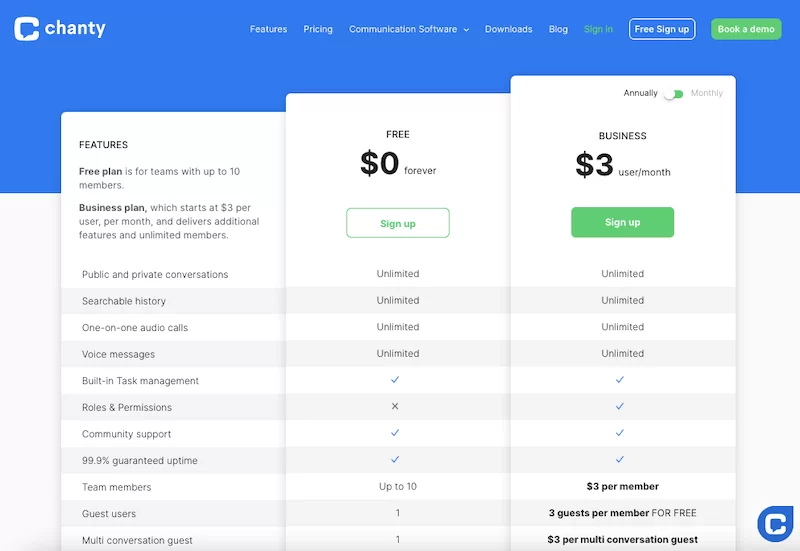Click the FEATURES heading
Screen dimensions: 800x551
tap(104, 145)
